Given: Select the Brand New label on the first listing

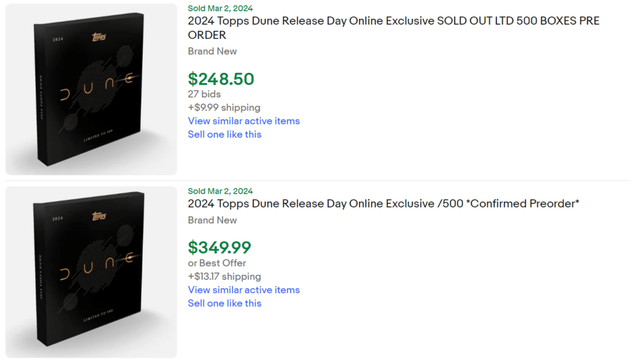Looking at the screenshot, I should tap(212, 51).
